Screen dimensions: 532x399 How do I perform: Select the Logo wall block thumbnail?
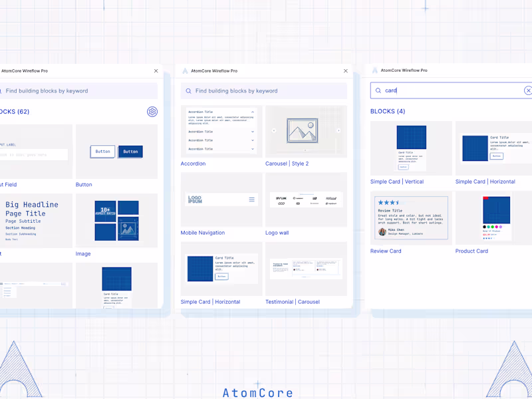coord(307,200)
